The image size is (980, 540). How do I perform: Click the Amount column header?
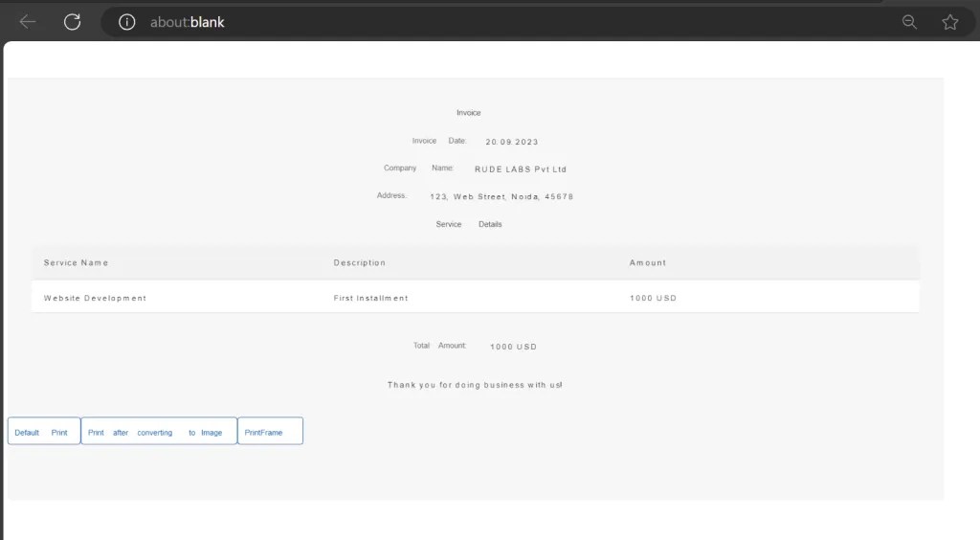click(648, 263)
